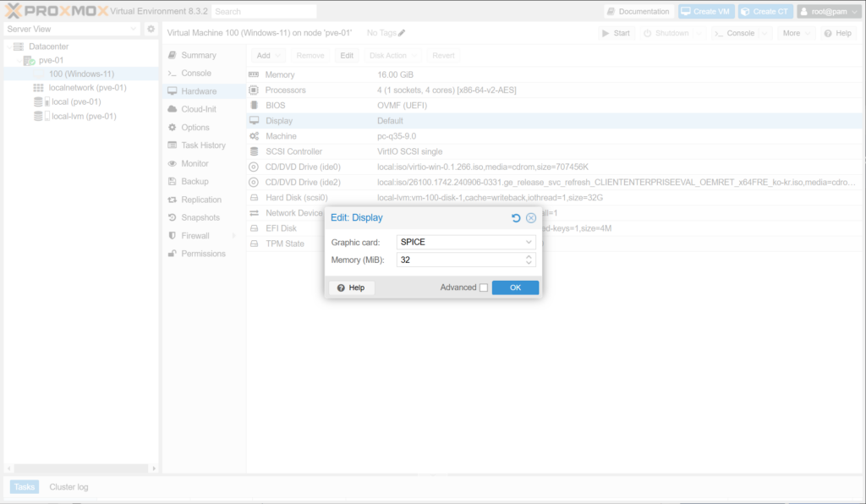Click the Snapshots clock icon in sidebar
The image size is (866, 504).
click(x=173, y=217)
